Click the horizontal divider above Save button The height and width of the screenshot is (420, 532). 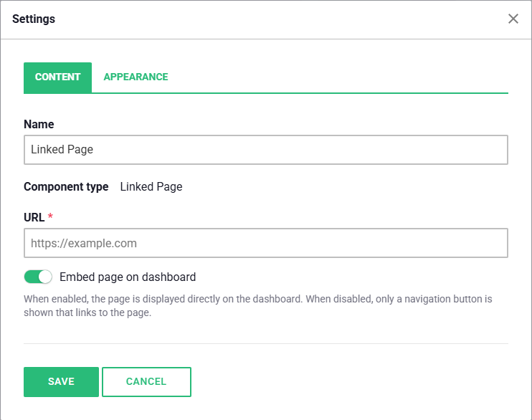tap(266, 343)
